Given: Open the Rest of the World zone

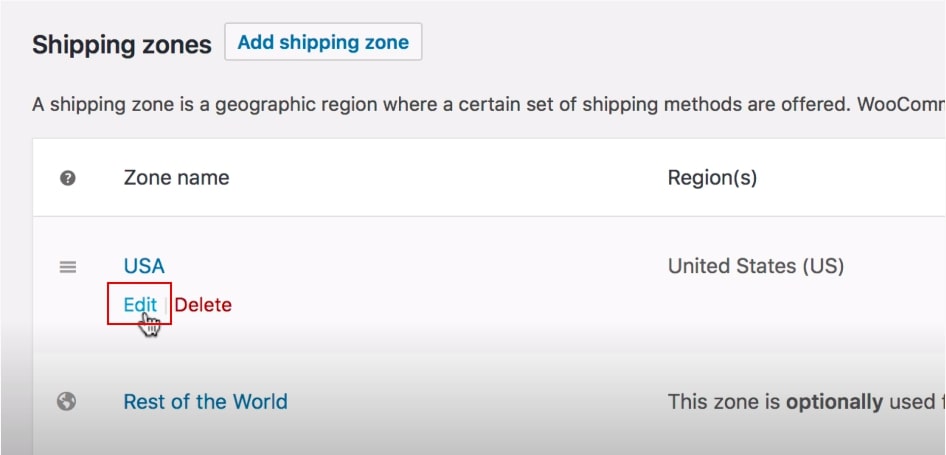Looking at the screenshot, I should pyautogui.click(x=205, y=402).
